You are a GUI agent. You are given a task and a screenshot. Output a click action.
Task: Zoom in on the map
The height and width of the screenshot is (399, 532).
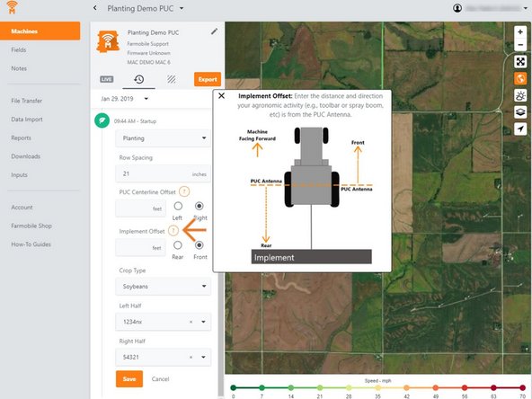click(520, 31)
